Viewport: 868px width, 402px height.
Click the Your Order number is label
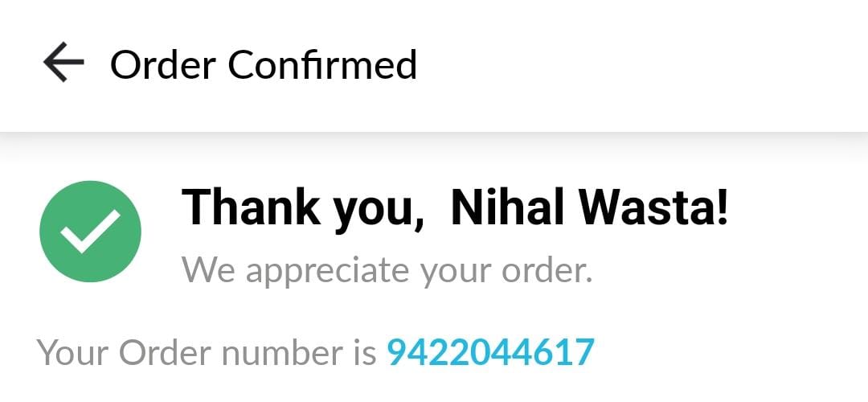[207, 352]
